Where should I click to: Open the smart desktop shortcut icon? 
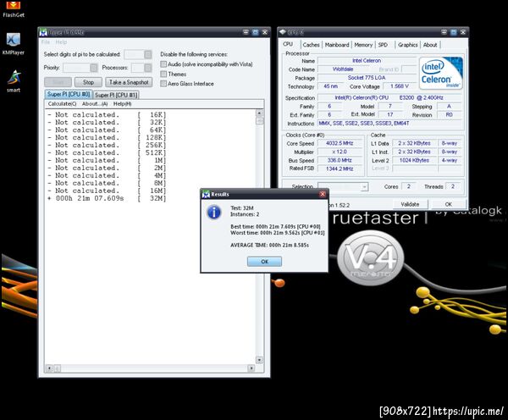14,81
